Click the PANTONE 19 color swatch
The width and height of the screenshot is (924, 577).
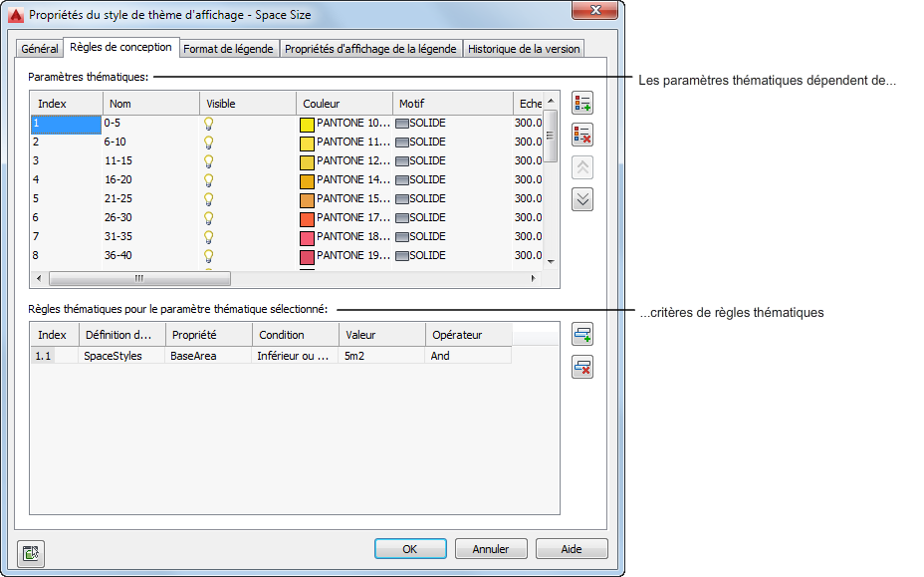click(x=307, y=257)
